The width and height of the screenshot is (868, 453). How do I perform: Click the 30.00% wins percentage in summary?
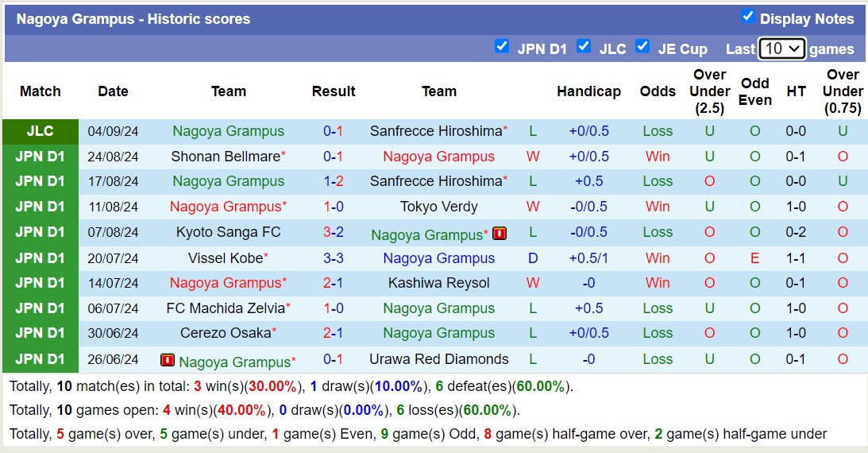pyautogui.click(x=272, y=386)
